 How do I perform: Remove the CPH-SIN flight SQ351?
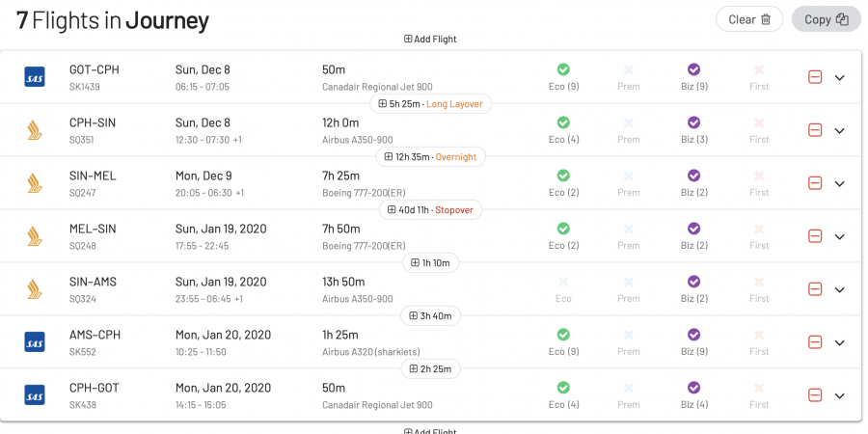tap(815, 130)
